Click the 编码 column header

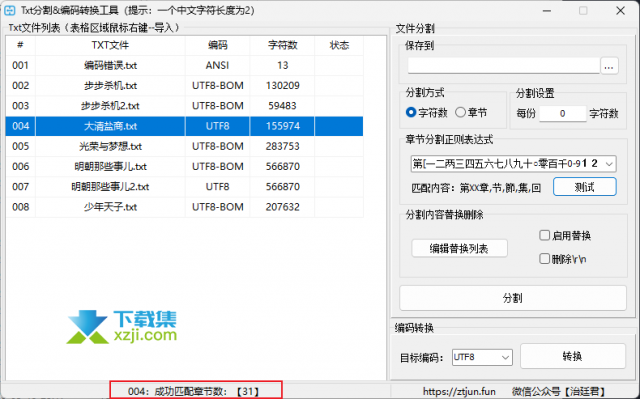[218, 45]
